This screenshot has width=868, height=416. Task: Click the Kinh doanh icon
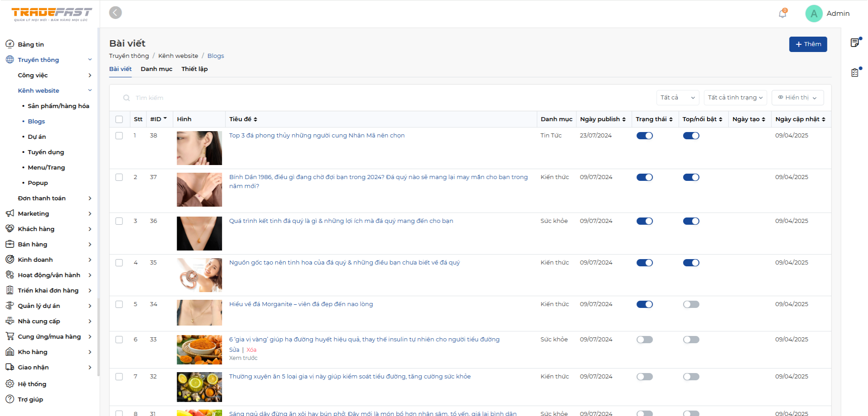[9, 259]
